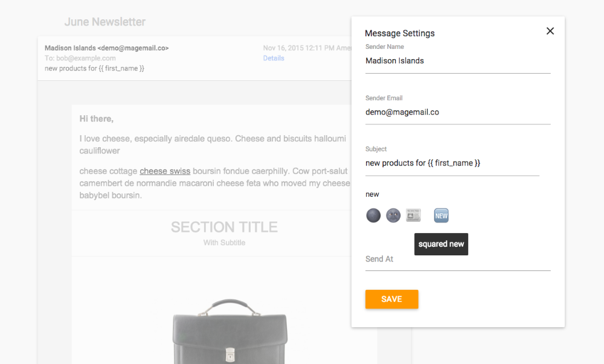Select the June Newsletter title
This screenshot has width=604, height=364.
click(105, 22)
